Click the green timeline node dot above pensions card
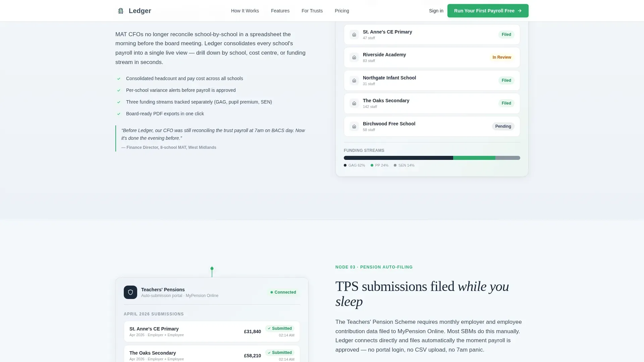The width and height of the screenshot is (644, 362). coord(212,268)
